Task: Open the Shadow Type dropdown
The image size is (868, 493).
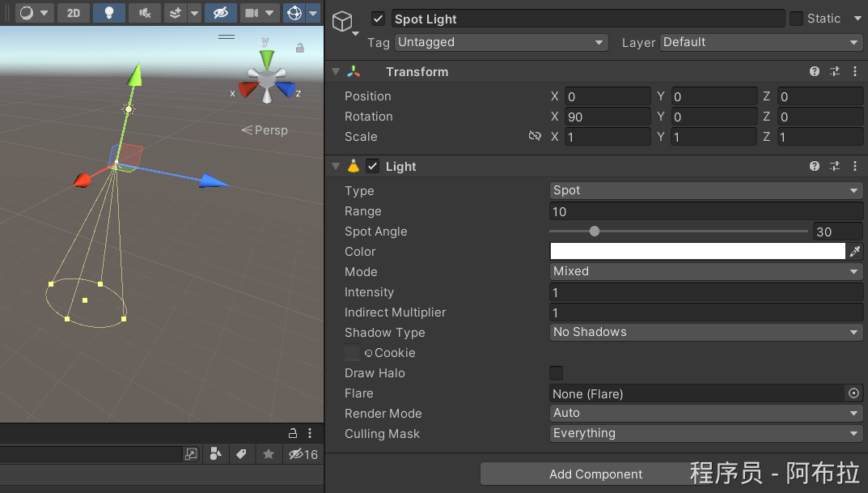Action: (x=705, y=332)
